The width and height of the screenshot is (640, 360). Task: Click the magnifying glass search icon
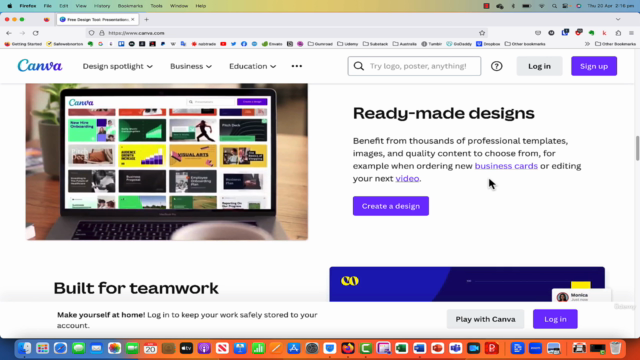[x=359, y=66]
